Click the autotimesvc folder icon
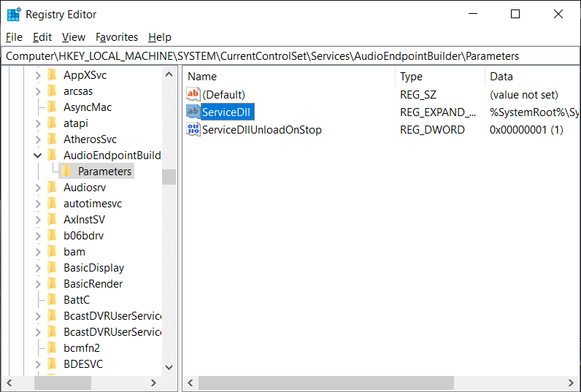Screen dimensions: 581x392 tap(53, 203)
